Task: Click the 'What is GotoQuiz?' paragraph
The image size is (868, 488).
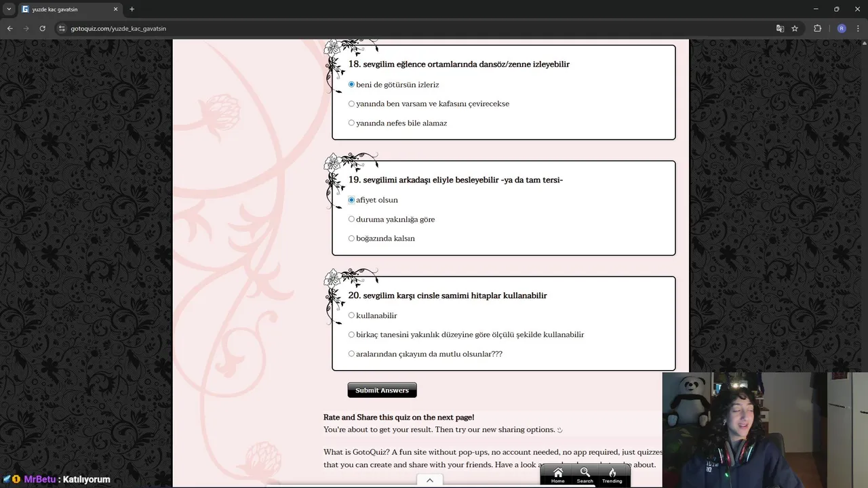Action: (493, 458)
